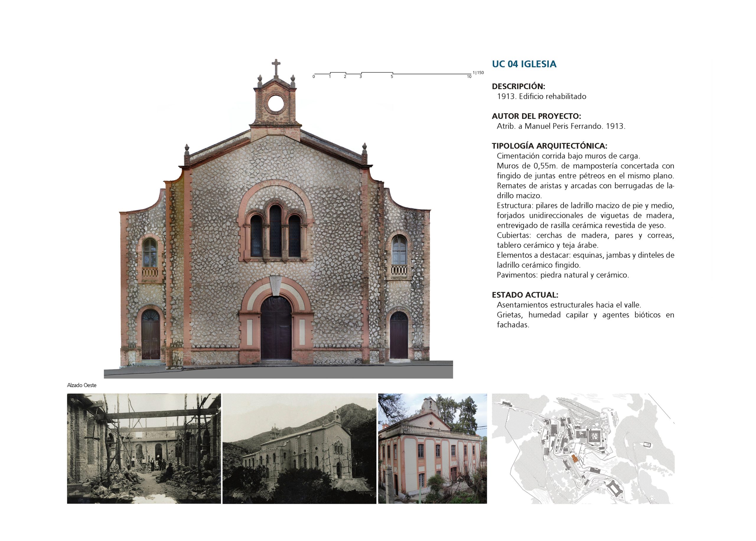Open the site plan map thumbnail

[x=583, y=448]
